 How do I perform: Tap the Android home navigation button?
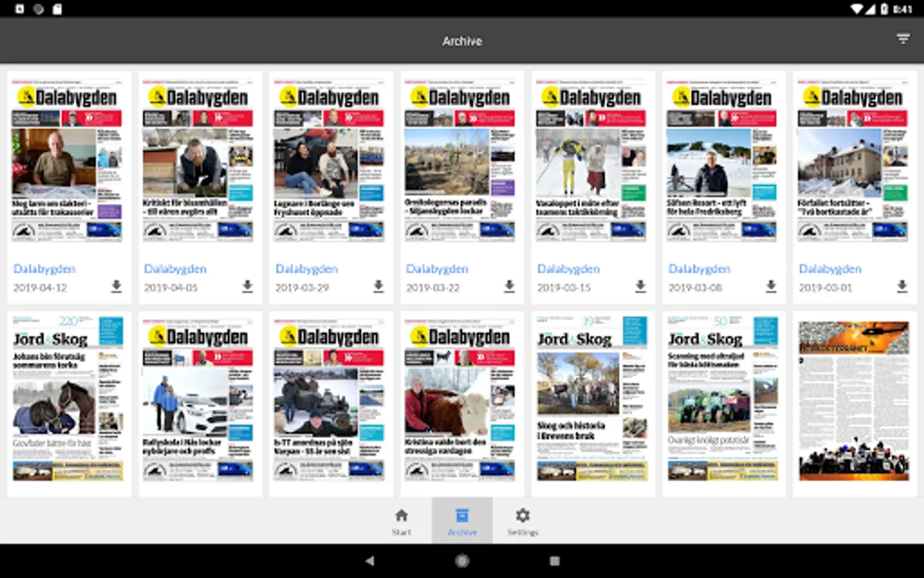(462, 561)
